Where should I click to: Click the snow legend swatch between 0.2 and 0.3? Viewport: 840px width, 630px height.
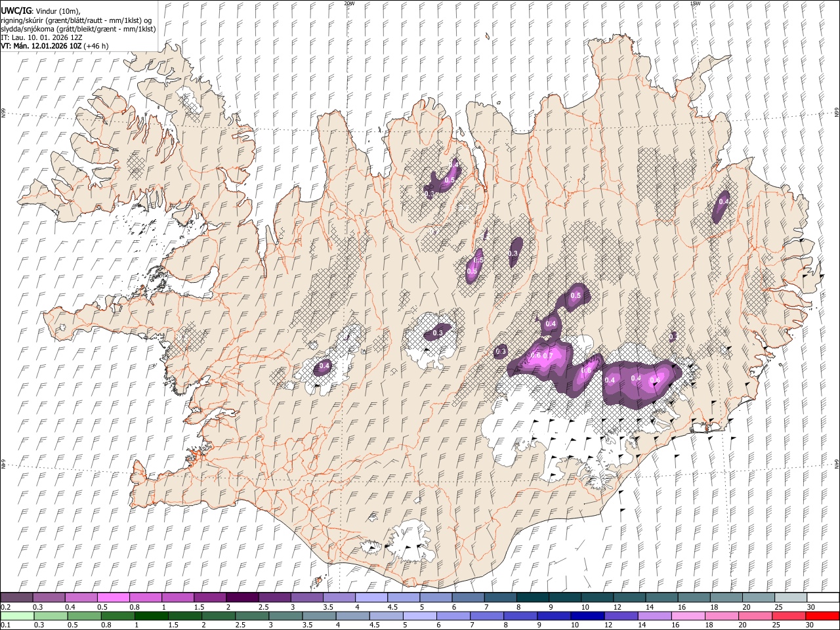coord(16,598)
